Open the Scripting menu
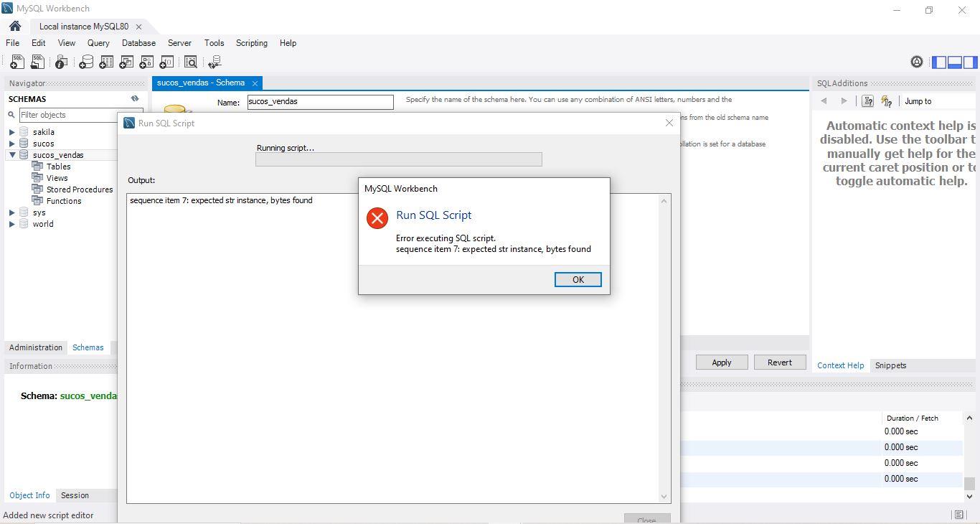This screenshot has height=524, width=980. tap(252, 43)
